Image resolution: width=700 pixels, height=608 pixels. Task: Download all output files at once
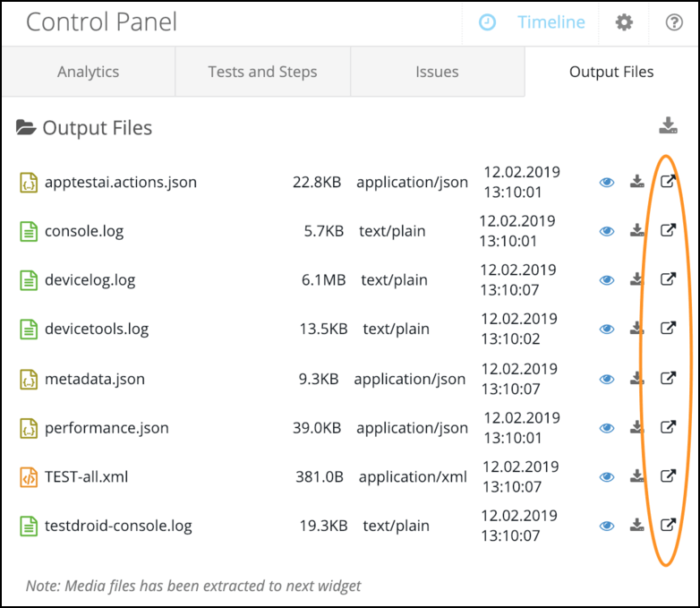click(668, 126)
